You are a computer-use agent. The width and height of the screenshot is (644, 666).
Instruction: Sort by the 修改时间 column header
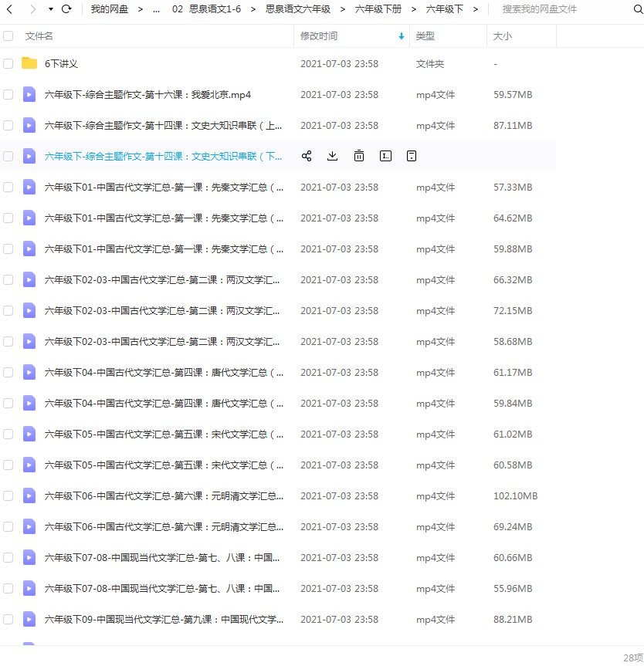click(319, 36)
